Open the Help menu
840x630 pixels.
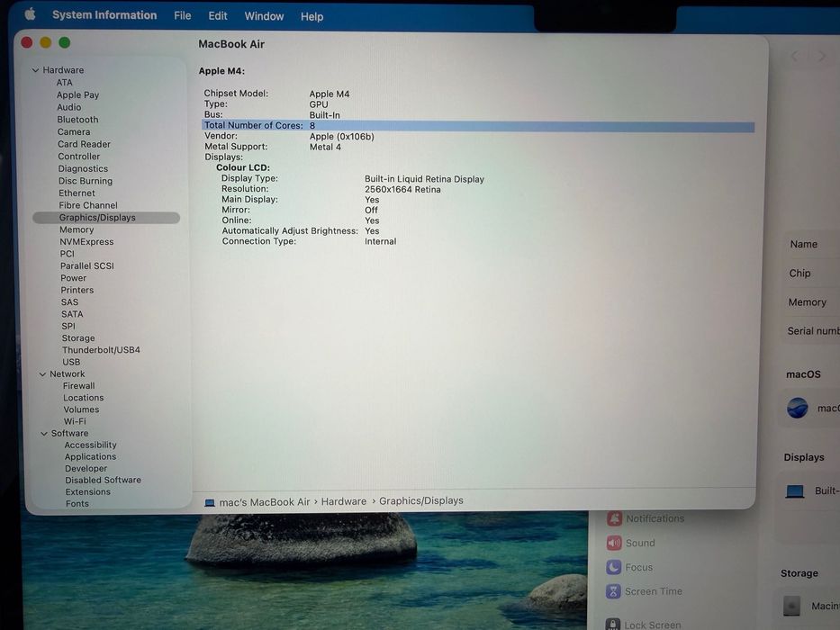(x=312, y=16)
